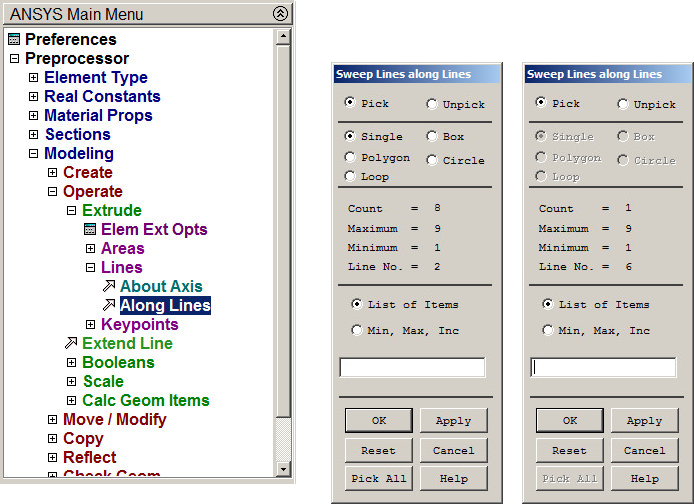Click the Preferences dialog icon
The height and width of the screenshot is (504, 694).
[x=14, y=40]
